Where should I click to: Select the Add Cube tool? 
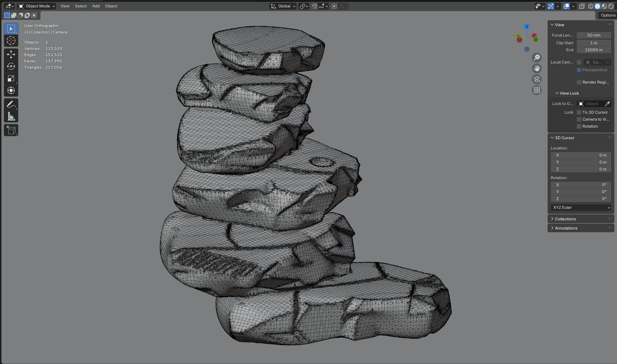coord(11,130)
